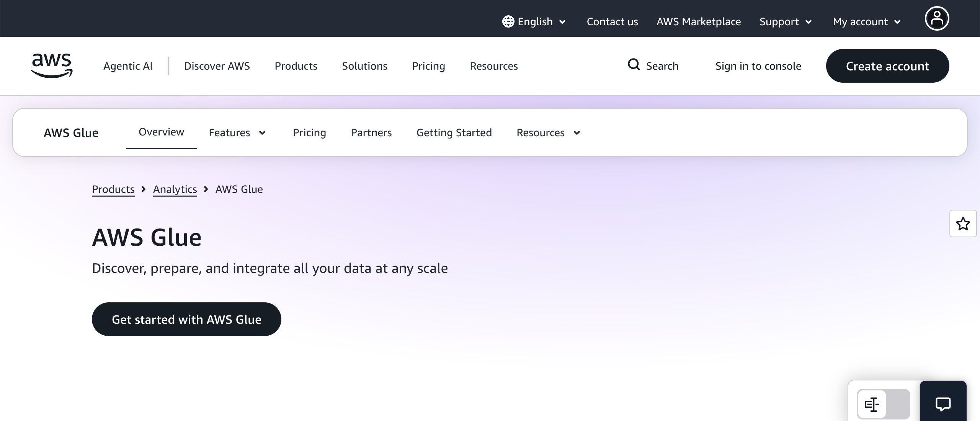The height and width of the screenshot is (421, 980).
Task: Open Pricing tab in AWS Glue bar
Action: click(x=309, y=132)
